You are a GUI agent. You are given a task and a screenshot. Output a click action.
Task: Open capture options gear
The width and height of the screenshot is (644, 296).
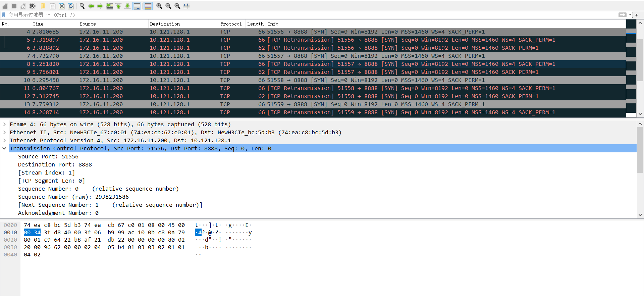tap(32, 6)
